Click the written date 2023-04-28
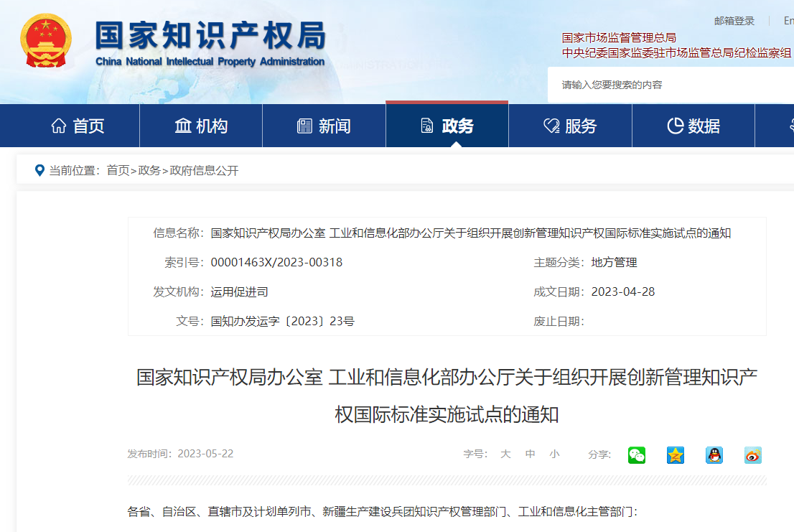The width and height of the screenshot is (794, 532). click(x=623, y=291)
